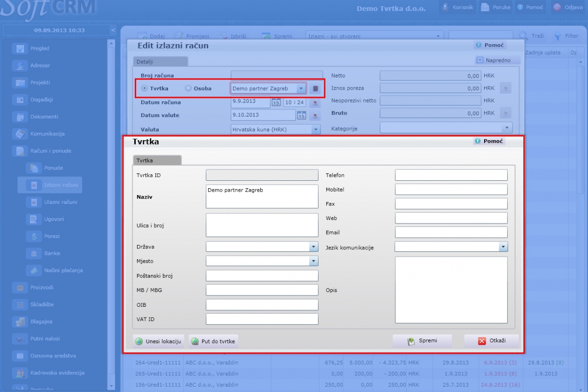Viewport: 588px width, 392px height.
Task: Open the Mjesto dropdown
Action: tap(314, 261)
